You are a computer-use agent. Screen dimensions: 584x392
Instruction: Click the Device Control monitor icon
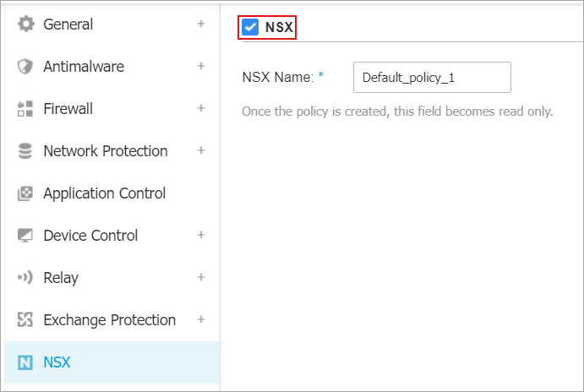tap(25, 236)
